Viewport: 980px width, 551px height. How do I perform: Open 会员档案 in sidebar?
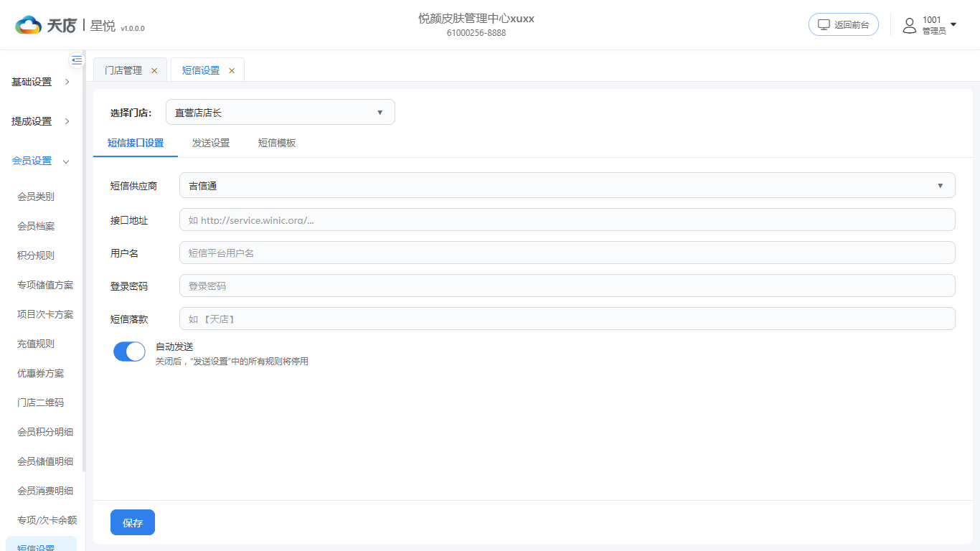coord(36,226)
